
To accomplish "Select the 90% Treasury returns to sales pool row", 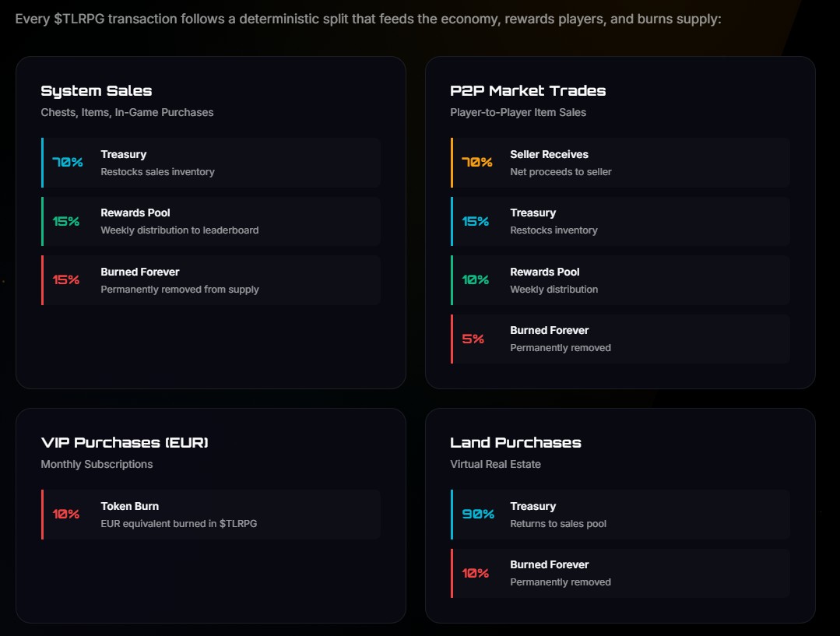I will pyautogui.click(x=620, y=515).
